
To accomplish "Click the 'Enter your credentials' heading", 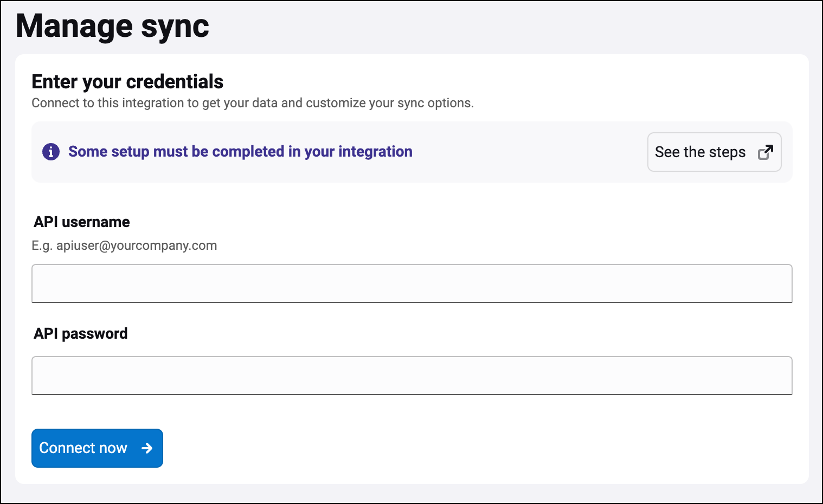I will pos(127,82).
